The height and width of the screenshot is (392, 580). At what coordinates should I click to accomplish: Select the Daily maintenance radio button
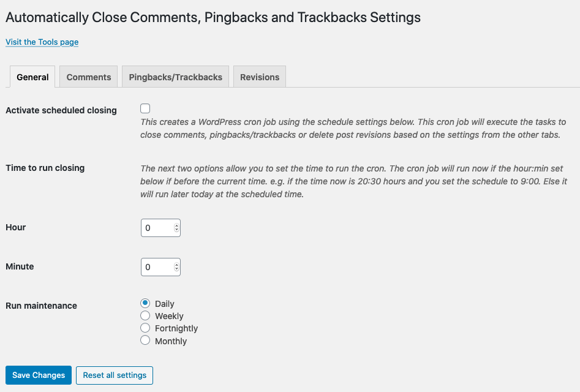coord(145,303)
